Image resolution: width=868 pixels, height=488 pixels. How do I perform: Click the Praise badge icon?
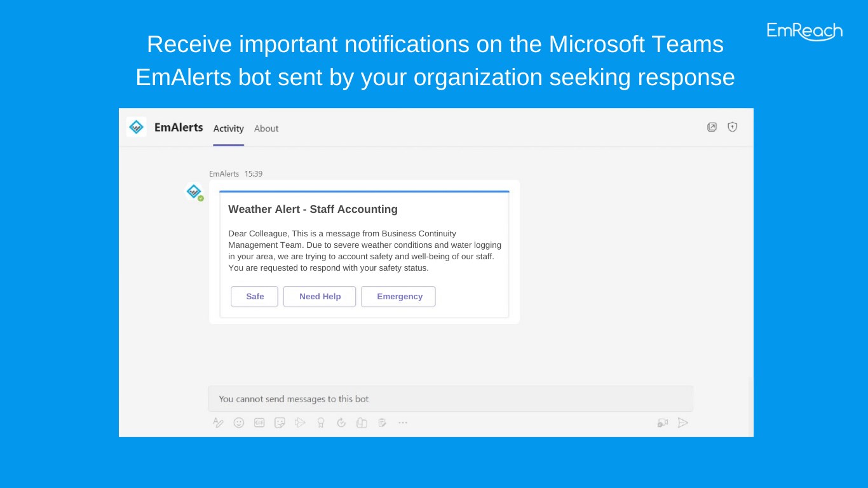pos(321,423)
